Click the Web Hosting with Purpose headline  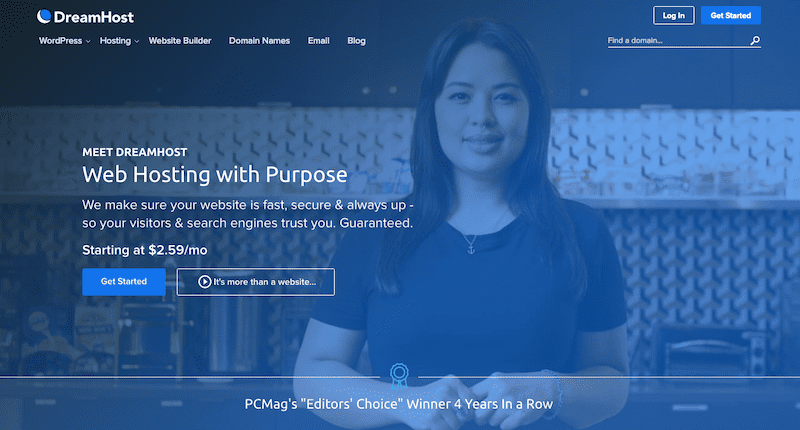[x=215, y=174]
